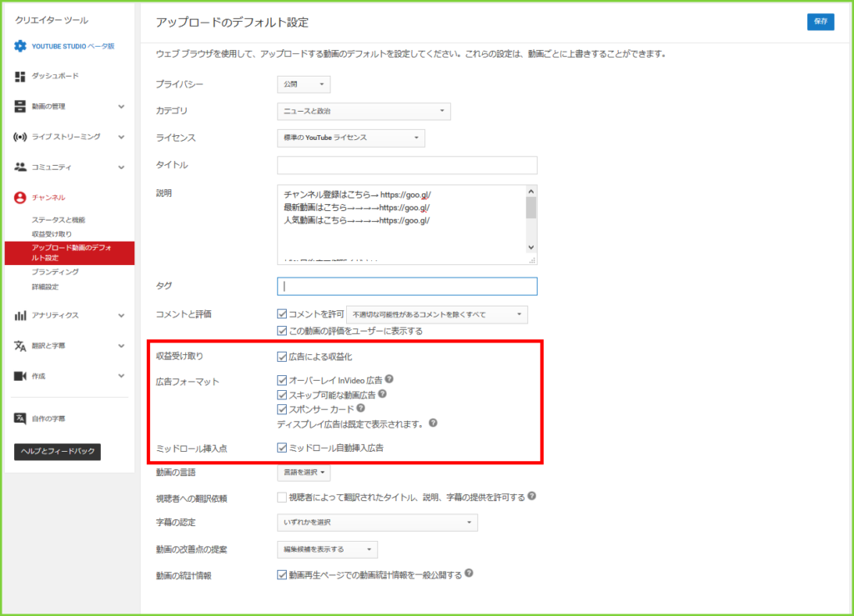Click the チャンネル sidebar label
The height and width of the screenshot is (616, 854).
[x=48, y=198]
